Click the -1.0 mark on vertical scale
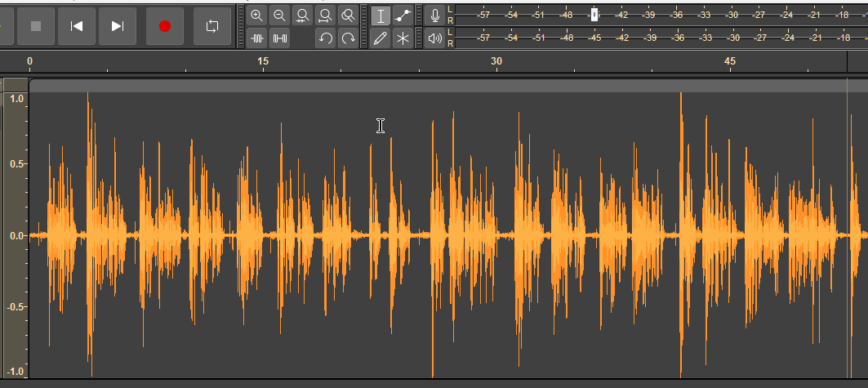 [16, 372]
